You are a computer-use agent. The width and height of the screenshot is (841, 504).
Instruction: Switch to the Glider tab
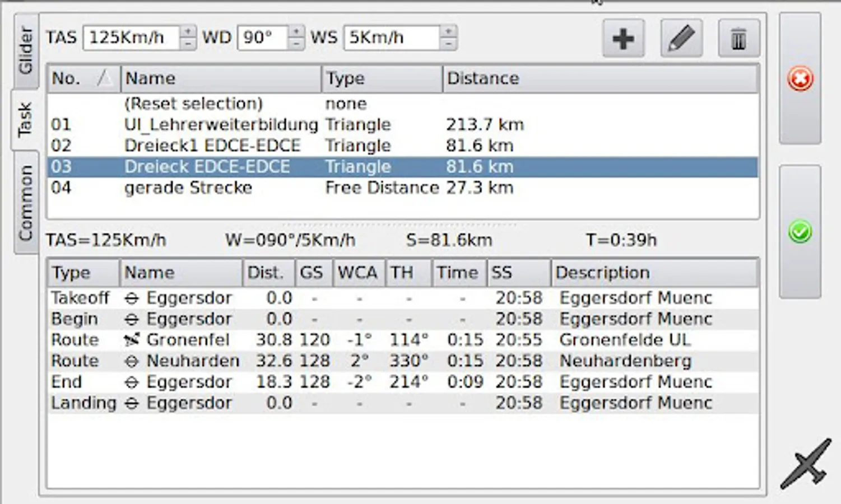(x=26, y=50)
